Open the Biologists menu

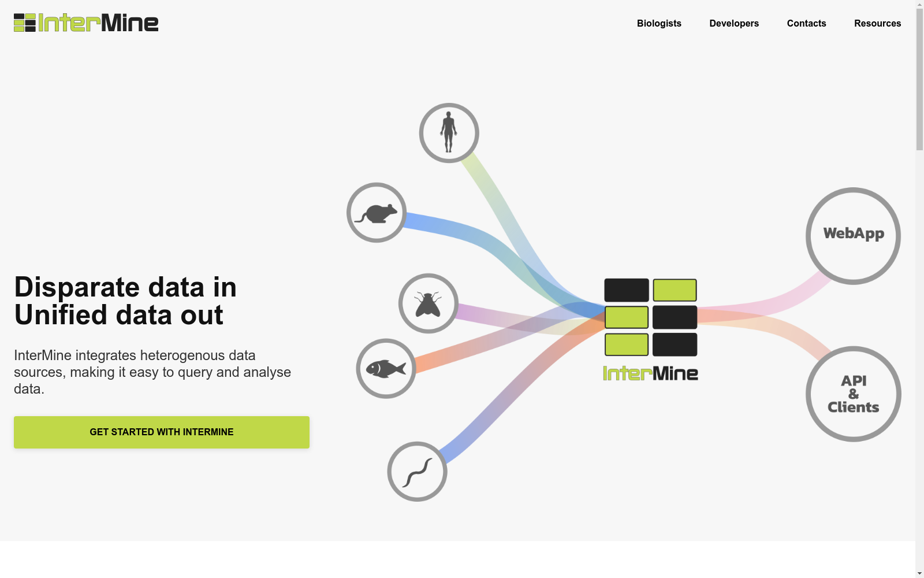tap(659, 23)
